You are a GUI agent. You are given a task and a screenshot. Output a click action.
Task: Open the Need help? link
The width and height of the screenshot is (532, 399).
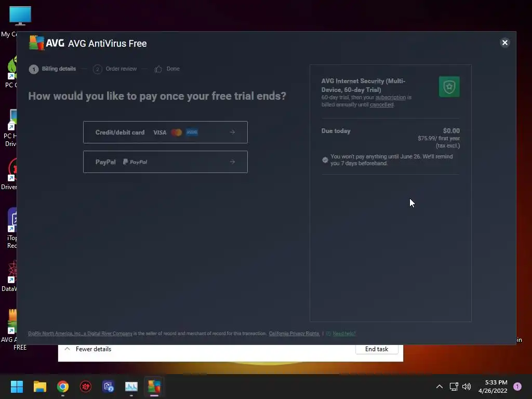tap(344, 334)
